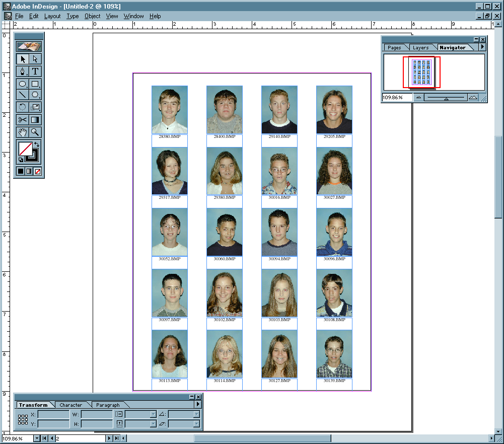Select the Ellipse tool
The width and height of the screenshot is (504, 444).
coord(23,84)
